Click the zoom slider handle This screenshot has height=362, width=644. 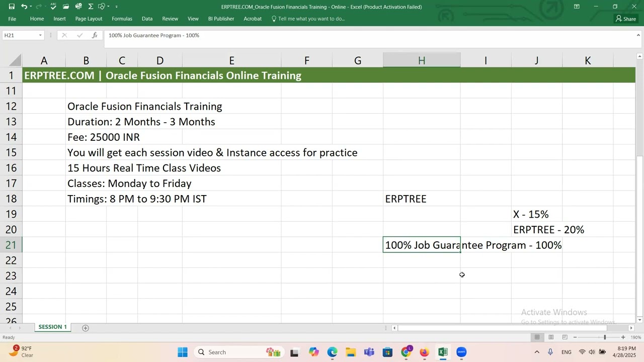point(605,337)
